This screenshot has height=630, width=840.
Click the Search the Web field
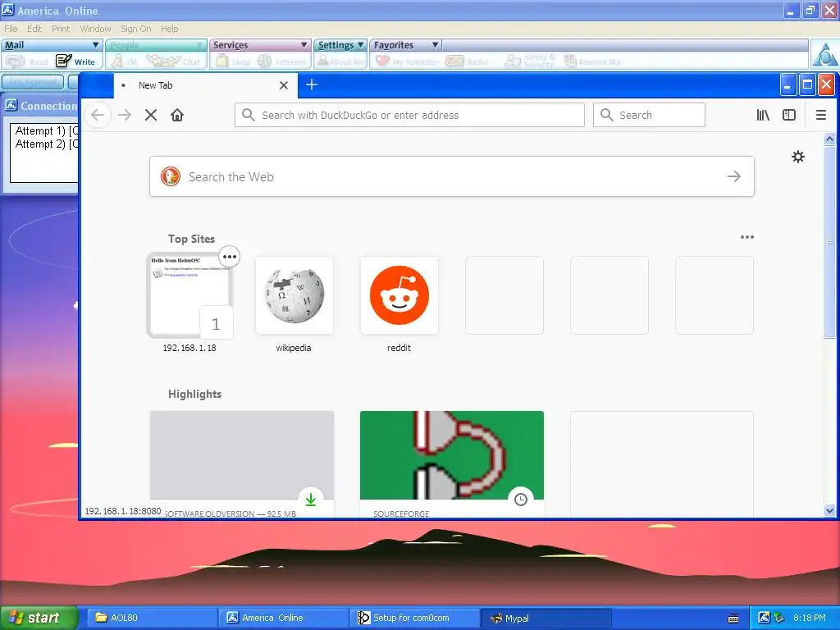(452, 176)
